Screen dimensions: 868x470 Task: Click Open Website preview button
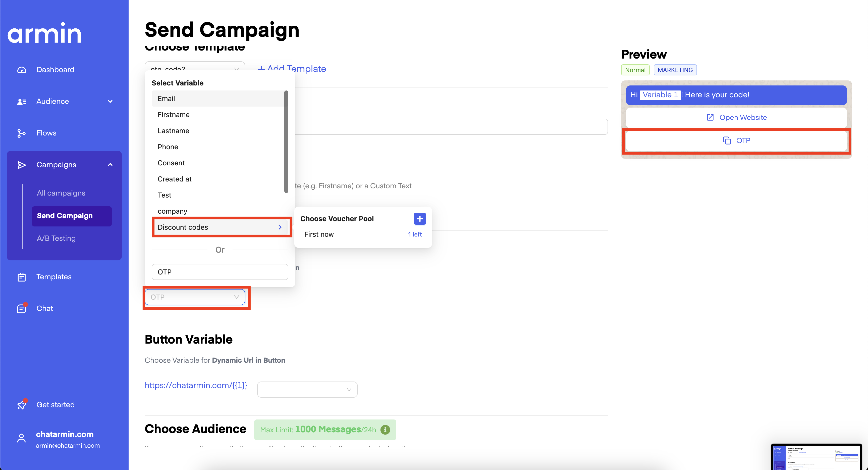tap(736, 117)
